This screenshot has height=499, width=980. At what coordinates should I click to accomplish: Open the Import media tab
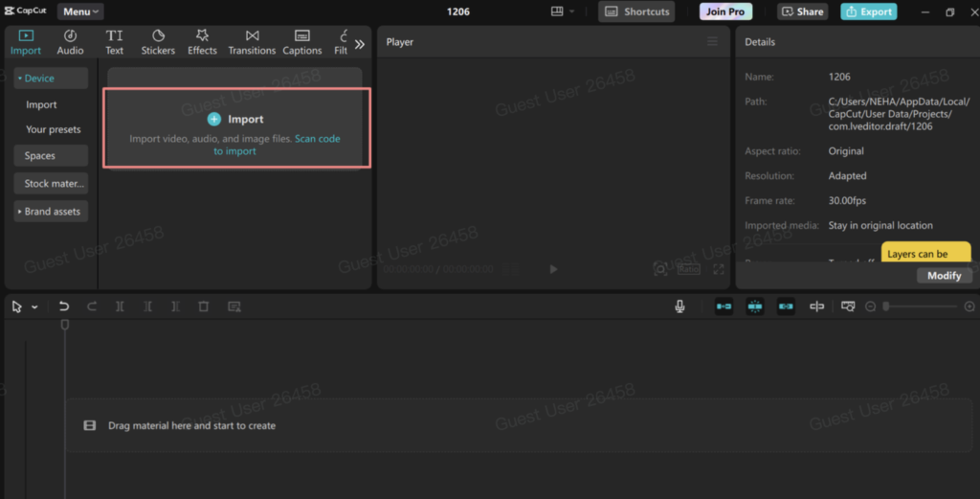point(26,42)
